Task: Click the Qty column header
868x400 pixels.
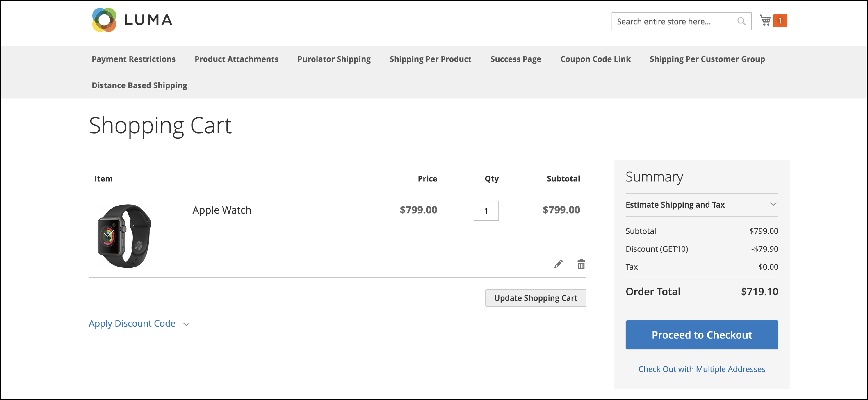Action: tap(492, 179)
